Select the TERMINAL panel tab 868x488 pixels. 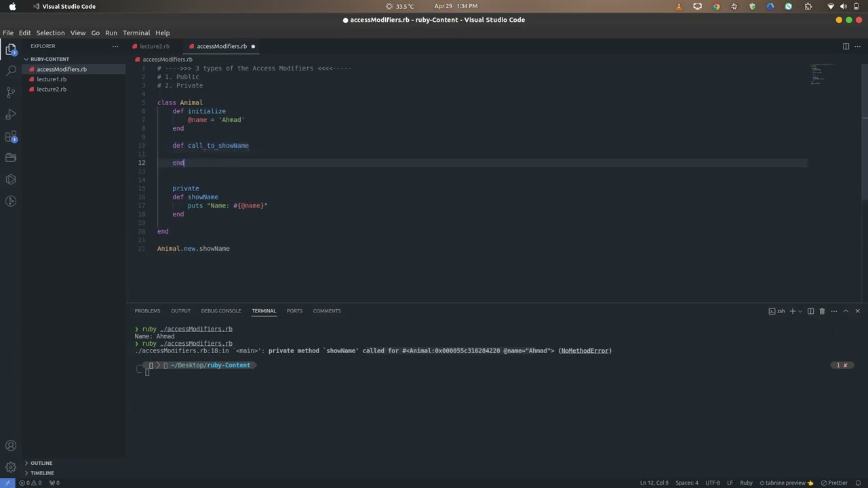click(x=264, y=311)
